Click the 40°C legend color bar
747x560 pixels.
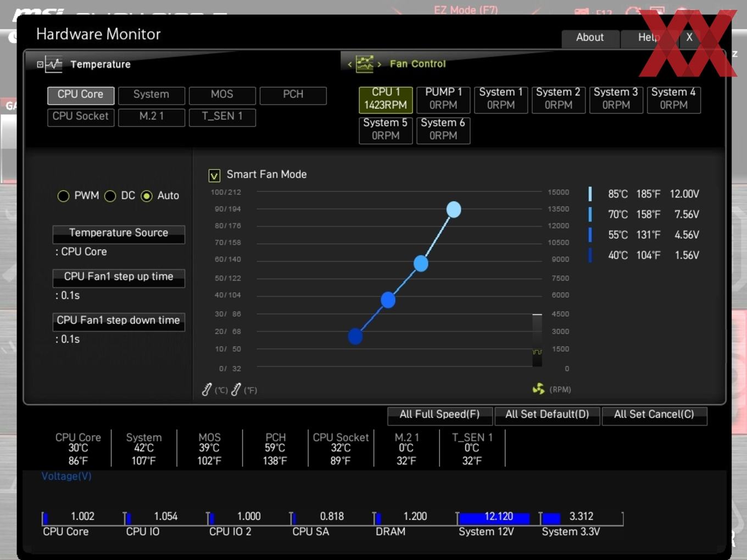(590, 255)
